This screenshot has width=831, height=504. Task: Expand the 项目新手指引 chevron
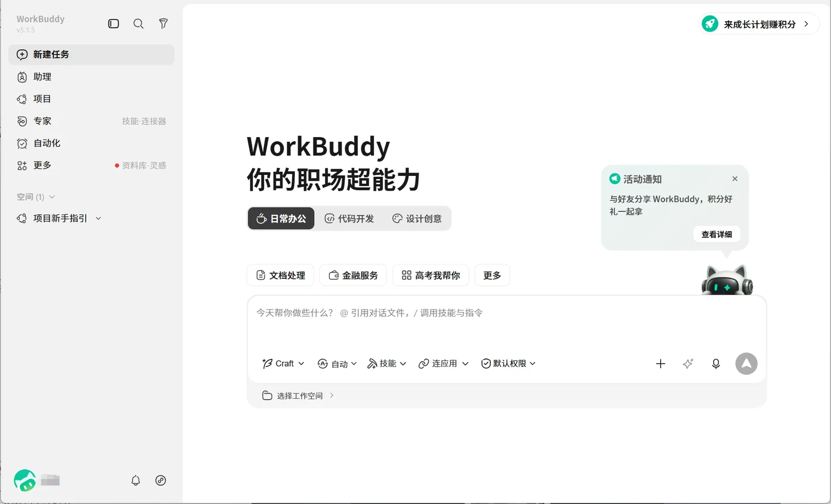(x=98, y=219)
